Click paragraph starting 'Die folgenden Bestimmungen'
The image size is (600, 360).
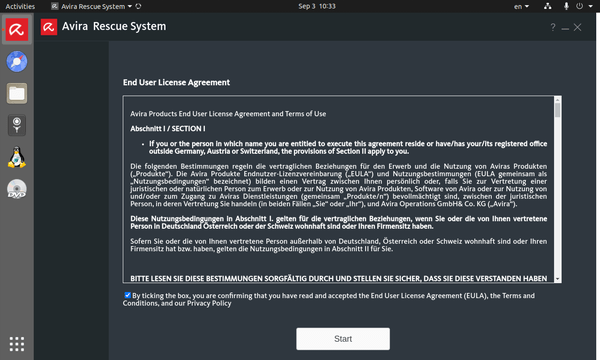click(x=339, y=185)
